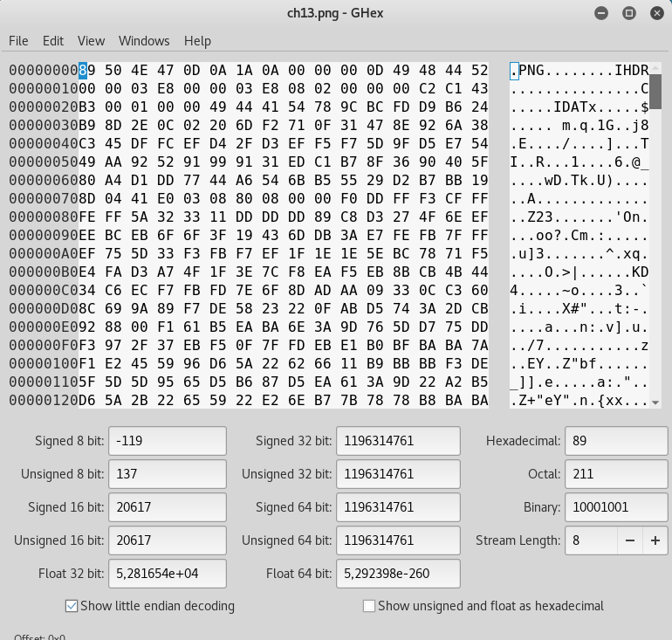Toggle Show little endian decoding checkbox
The height and width of the screenshot is (640, 672).
click(72, 606)
